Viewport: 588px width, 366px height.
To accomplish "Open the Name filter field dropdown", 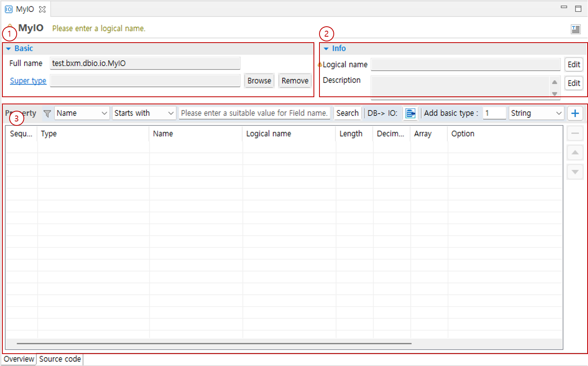I will (82, 114).
